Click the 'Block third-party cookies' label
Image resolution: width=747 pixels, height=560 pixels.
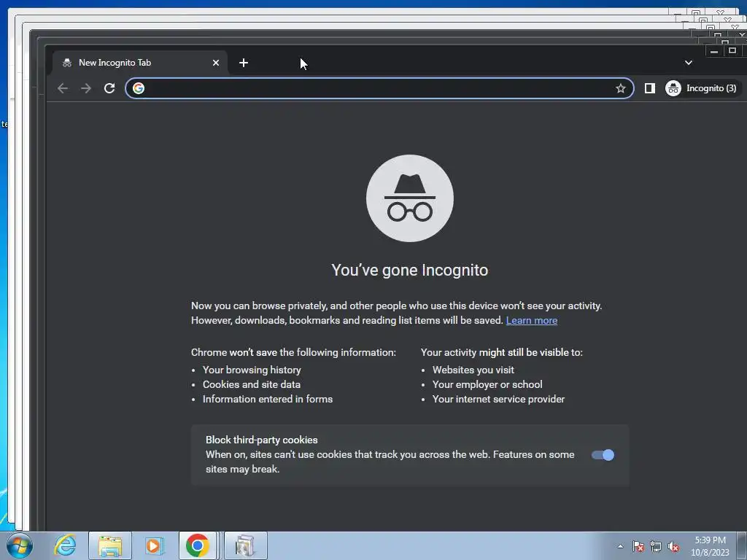tap(262, 440)
